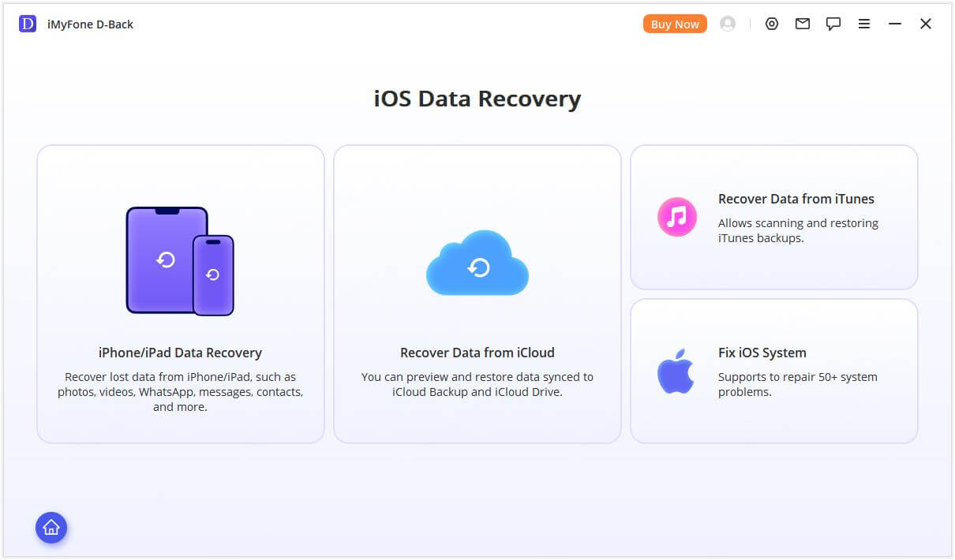The height and width of the screenshot is (560, 955).
Task: Go to home with the house icon
Action: (51, 528)
